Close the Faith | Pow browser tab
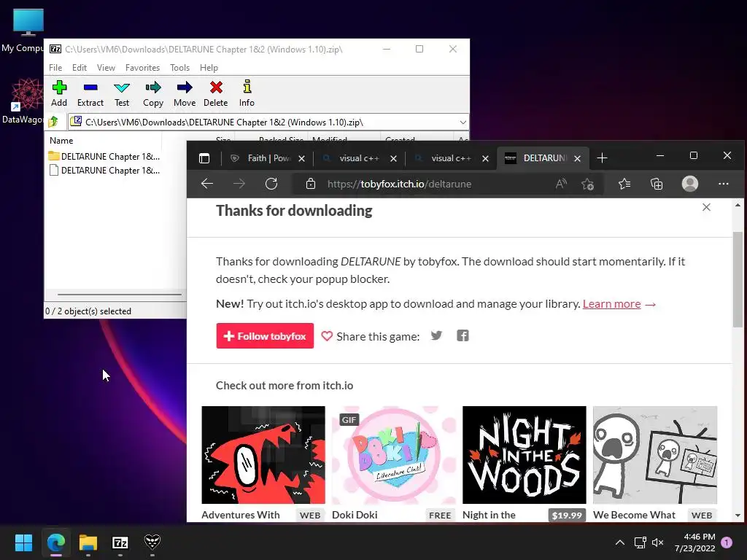The width and height of the screenshot is (747, 560). (301, 158)
